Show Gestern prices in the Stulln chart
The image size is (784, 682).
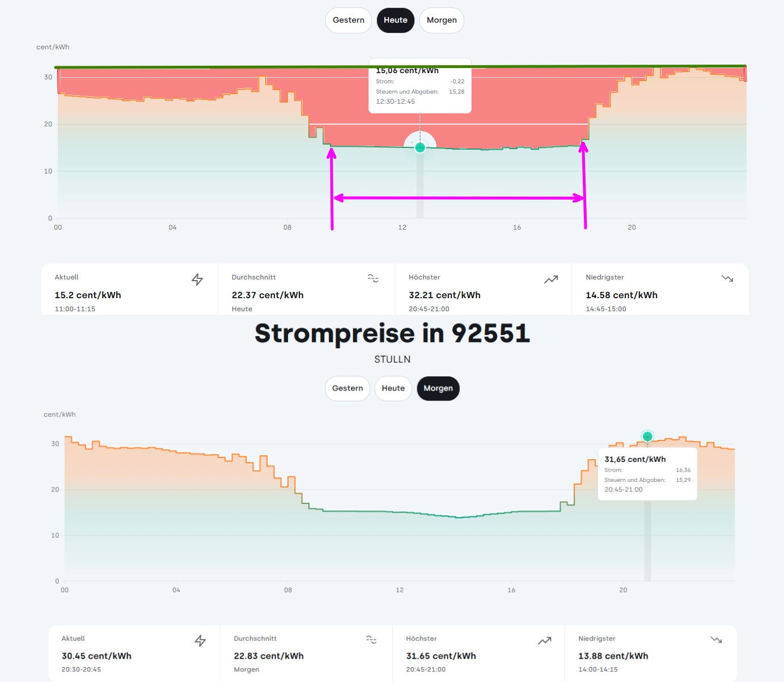347,388
